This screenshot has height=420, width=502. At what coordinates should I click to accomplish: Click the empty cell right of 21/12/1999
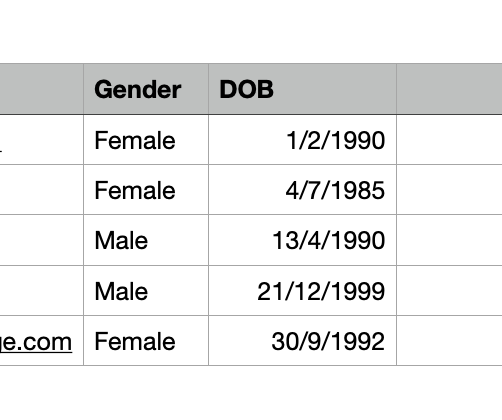pyautogui.click(x=449, y=291)
